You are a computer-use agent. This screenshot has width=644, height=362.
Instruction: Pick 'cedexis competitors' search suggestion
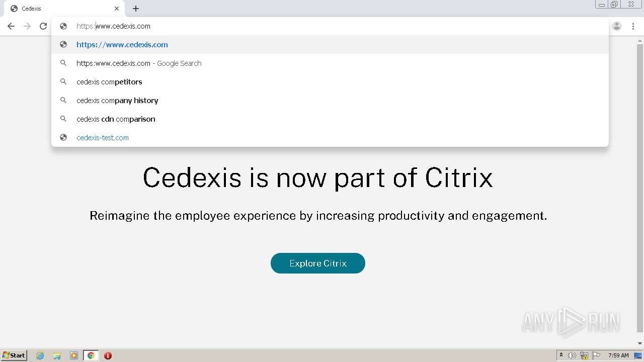pyautogui.click(x=109, y=82)
